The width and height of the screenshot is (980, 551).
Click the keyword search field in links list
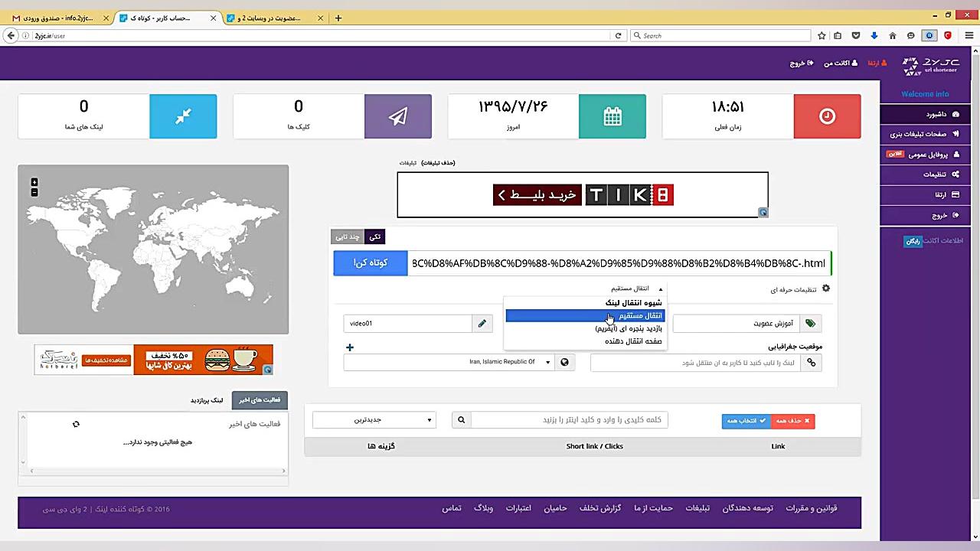click(569, 419)
